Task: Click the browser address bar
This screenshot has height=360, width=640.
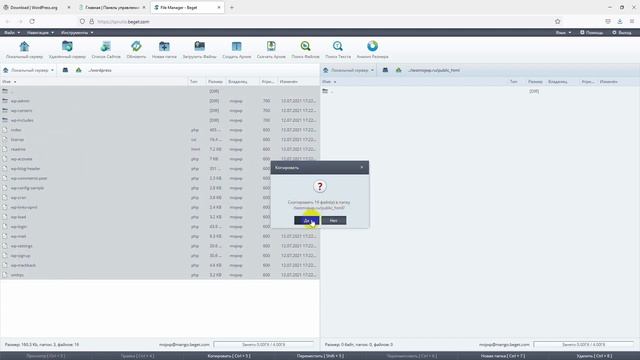Action: click(318, 21)
